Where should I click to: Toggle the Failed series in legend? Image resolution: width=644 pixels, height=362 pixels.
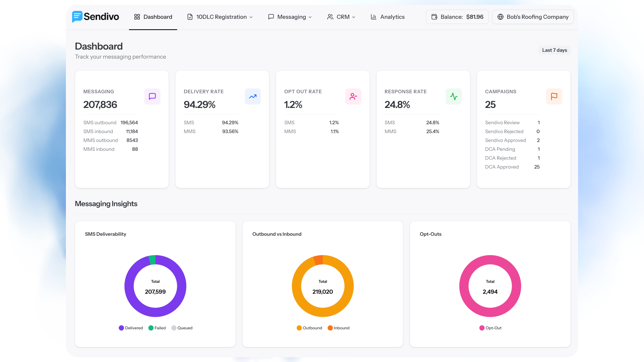tap(157, 328)
